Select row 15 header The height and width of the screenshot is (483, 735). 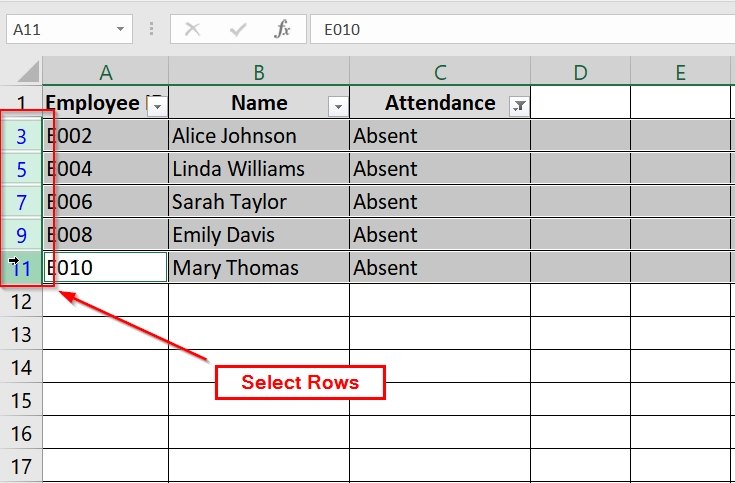[x=21, y=400]
